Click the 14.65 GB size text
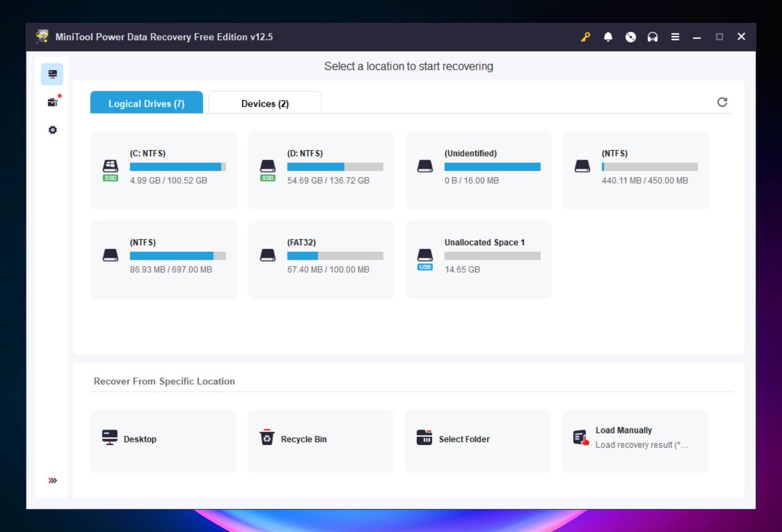This screenshot has width=782, height=532. pos(462,269)
